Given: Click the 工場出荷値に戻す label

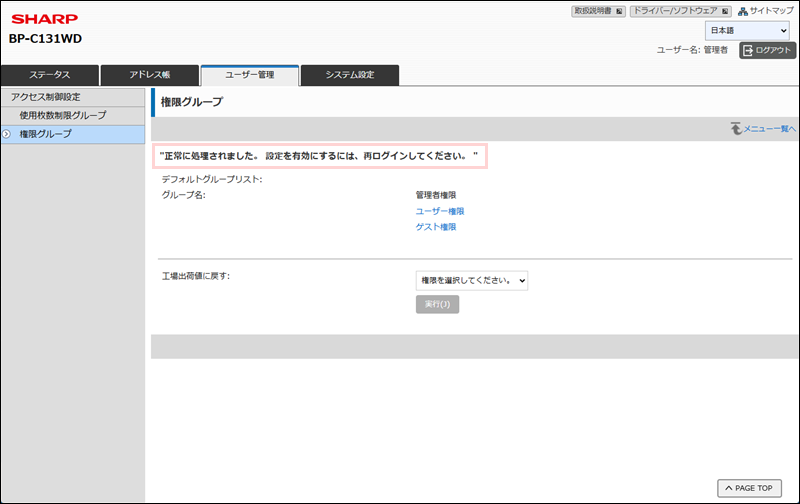Looking at the screenshot, I should coord(196,276).
